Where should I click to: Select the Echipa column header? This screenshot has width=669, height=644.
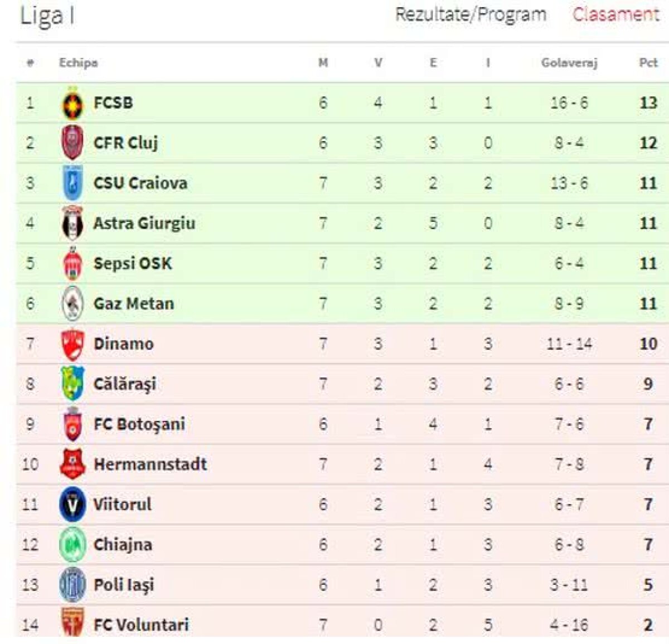tap(78, 63)
